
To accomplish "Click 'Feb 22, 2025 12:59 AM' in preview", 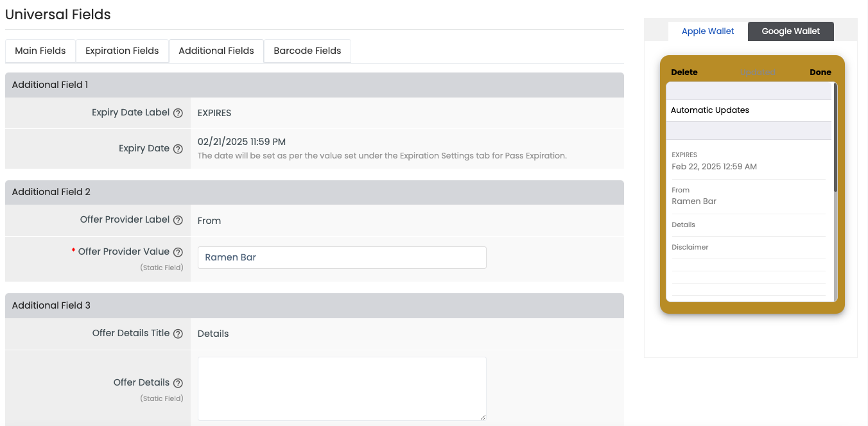I will (x=714, y=167).
